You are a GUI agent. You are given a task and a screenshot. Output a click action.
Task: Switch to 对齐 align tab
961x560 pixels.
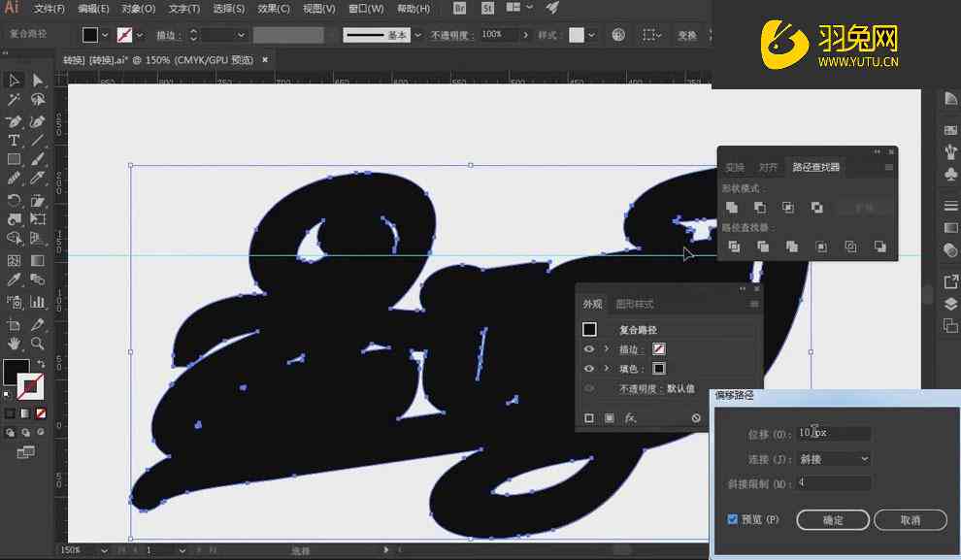767,167
